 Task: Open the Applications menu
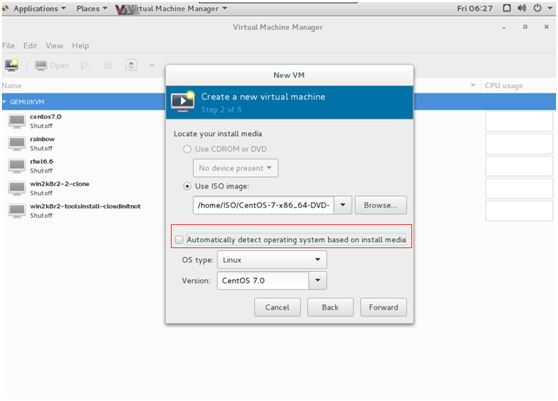39,9
